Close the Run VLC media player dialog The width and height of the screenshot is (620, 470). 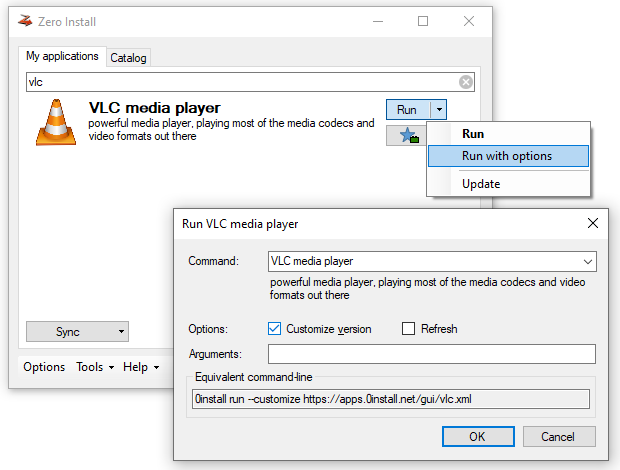(592, 223)
